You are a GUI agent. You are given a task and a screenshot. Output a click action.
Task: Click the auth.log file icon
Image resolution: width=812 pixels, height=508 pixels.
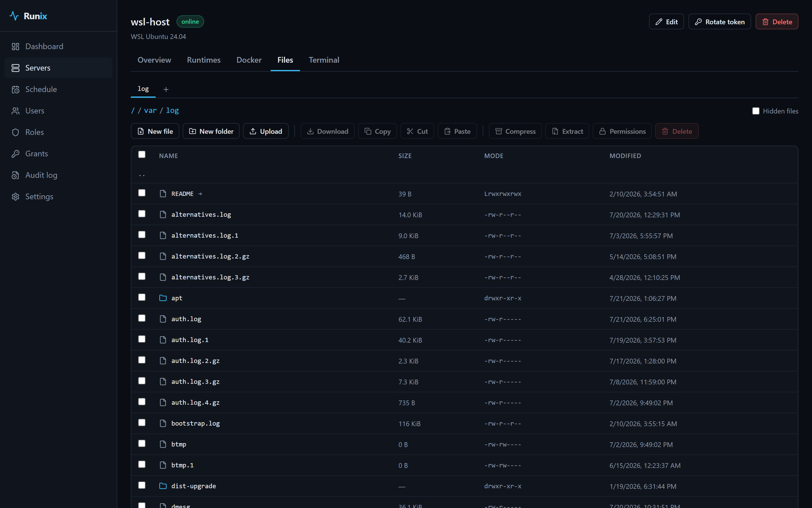pos(163,319)
